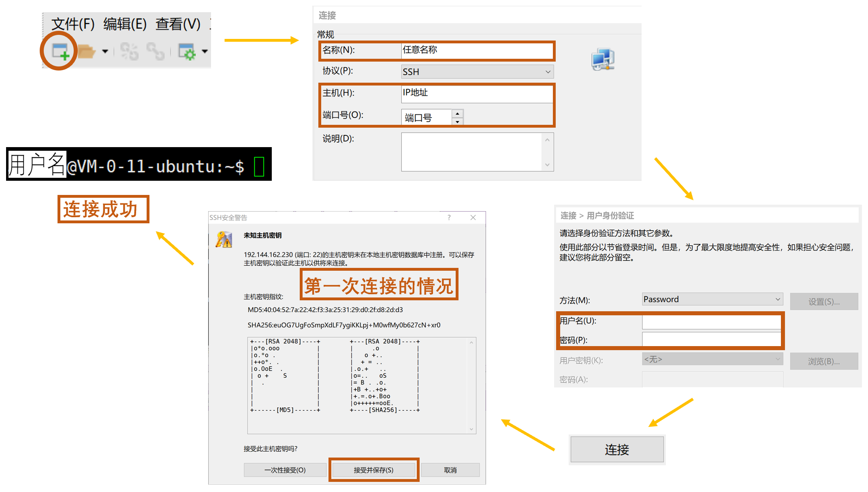The height and width of the screenshot is (492, 868).
Task: Click the fingerprint box scroll-up arrow
Action: coord(471,342)
